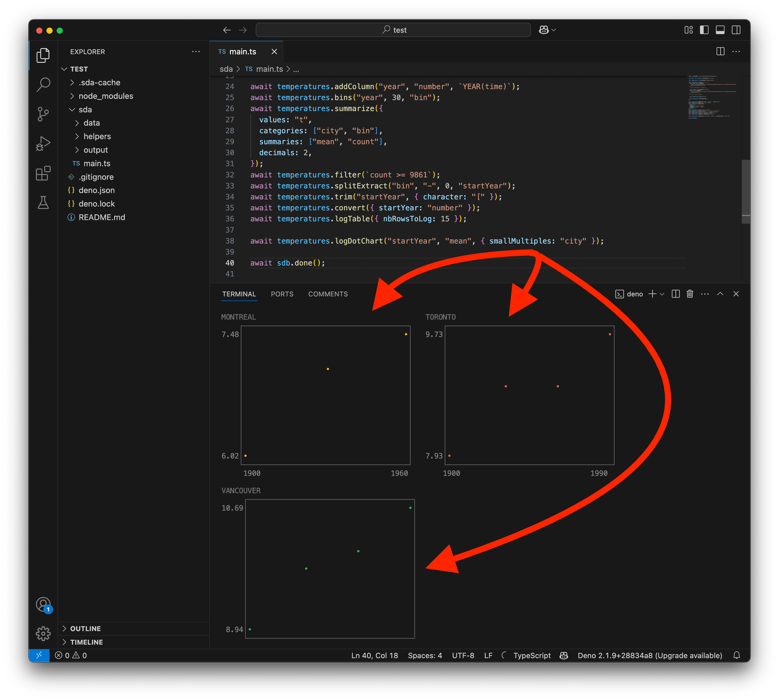The width and height of the screenshot is (779, 700).
Task: Toggle the bottom panel visibility
Action: (720, 30)
